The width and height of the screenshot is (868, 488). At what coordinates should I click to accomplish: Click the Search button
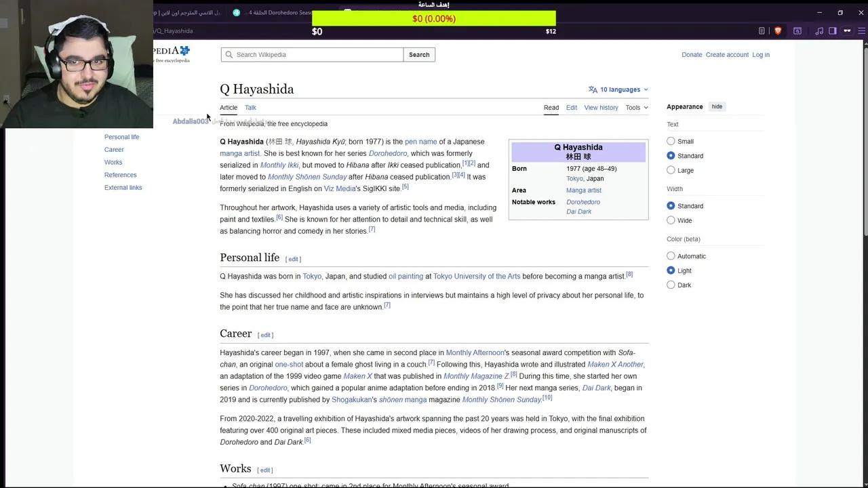pyautogui.click(x=419, y=55)
